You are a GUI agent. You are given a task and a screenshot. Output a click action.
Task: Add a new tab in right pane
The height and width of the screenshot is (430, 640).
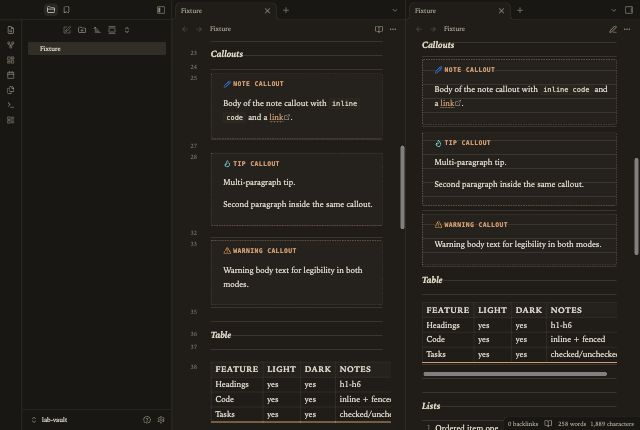(x=520, y=11)
